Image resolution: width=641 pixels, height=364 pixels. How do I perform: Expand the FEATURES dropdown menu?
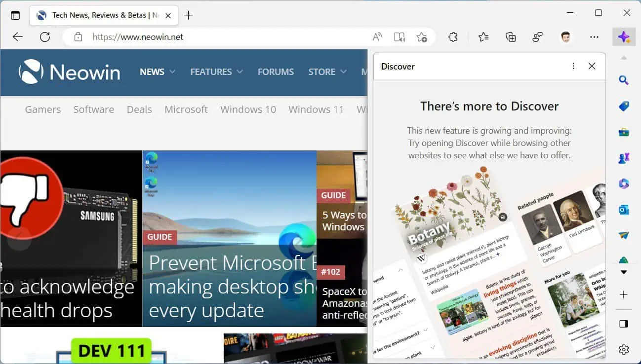217,72
